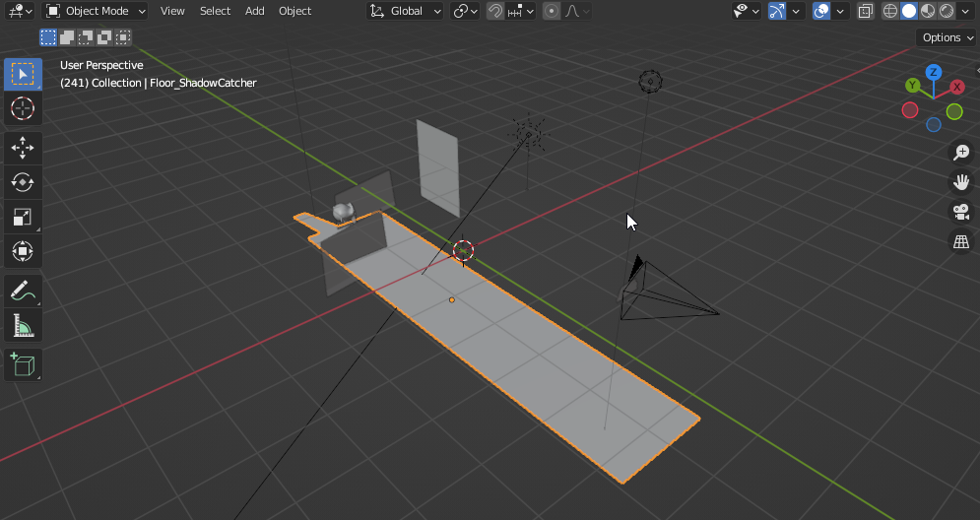Screen dimensions: 980x520
Task: Toggle snapping magnet in header
Action: 495,11
